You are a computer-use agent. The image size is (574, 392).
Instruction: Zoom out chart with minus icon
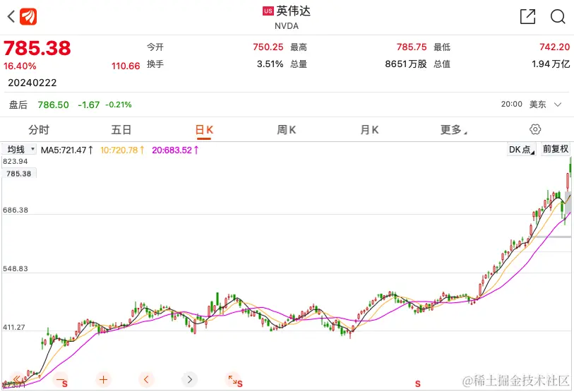coord(60,379)
